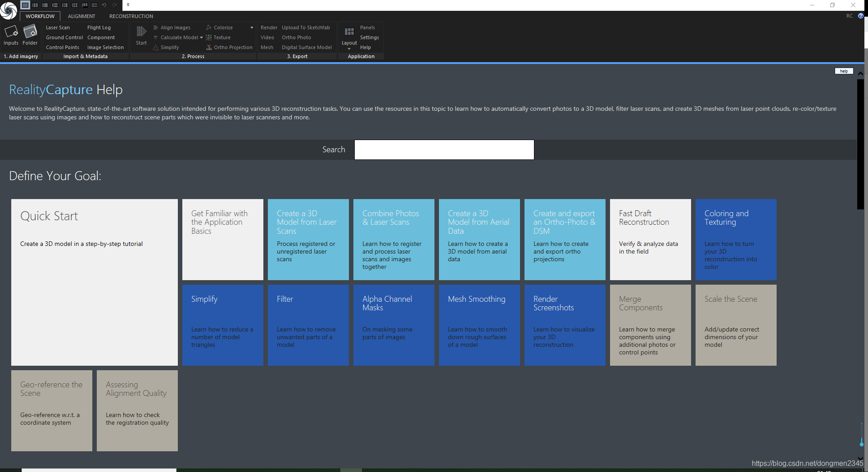Open the Filter help tile
This screenshot has width=868, height=472.
pos(308,325)
